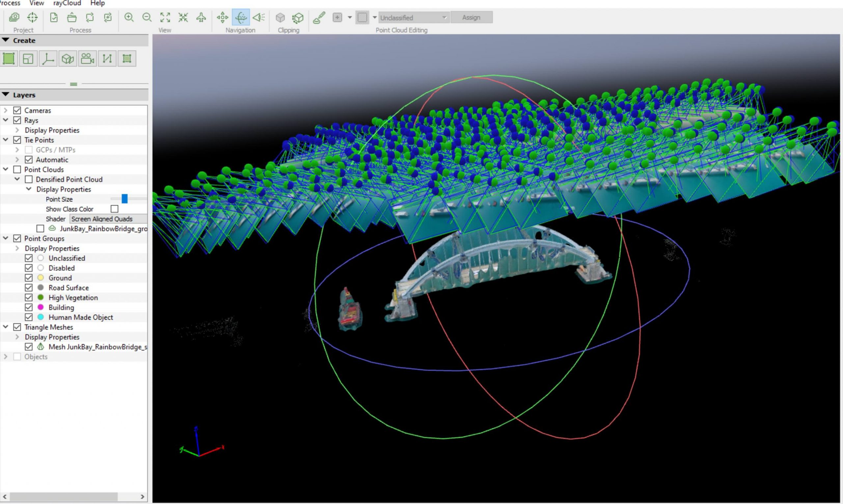
Task: Click the layers scrollbar right arrow
Action: 143,496
